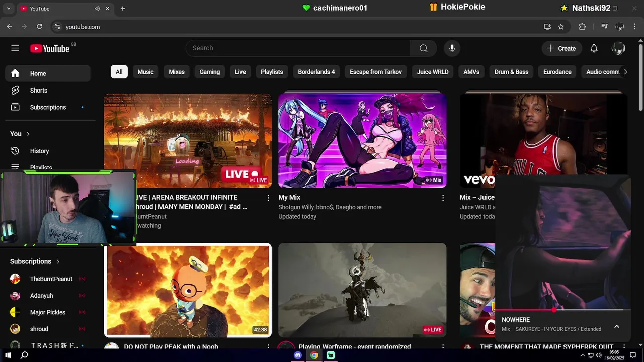Open Subscriptions in the sidebar

point(48,107)
